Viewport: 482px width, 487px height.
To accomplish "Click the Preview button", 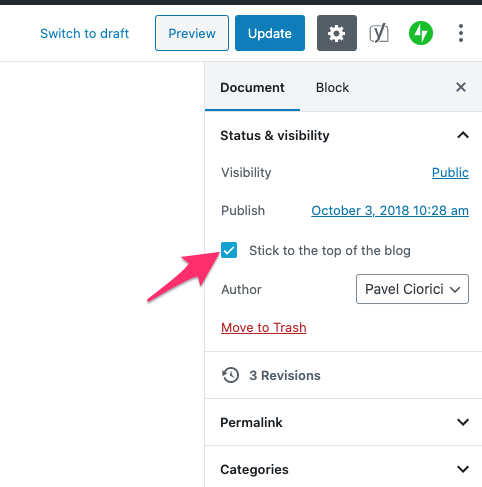I will [x=192, y=33].
